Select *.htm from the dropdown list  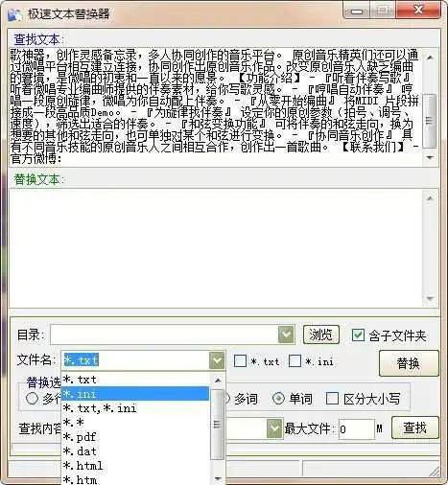click(135, 479)
